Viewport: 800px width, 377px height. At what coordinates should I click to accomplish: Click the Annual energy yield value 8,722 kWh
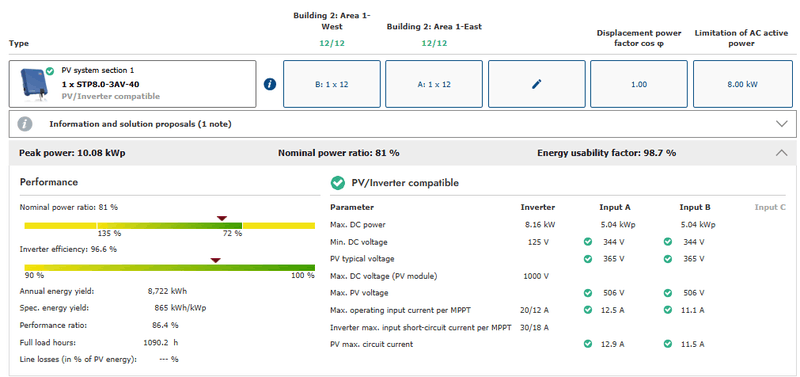click(167, 291)
